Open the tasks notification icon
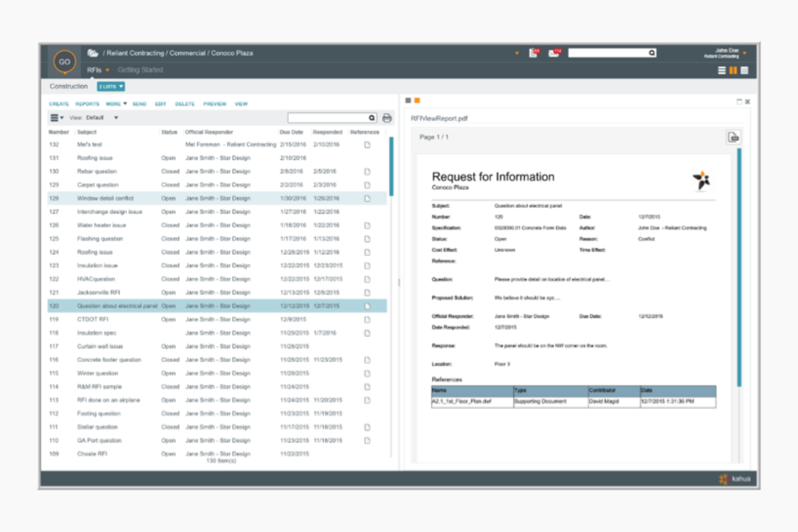Image resolution: width=798 pixels, height=532 pixels. [534, 52]
